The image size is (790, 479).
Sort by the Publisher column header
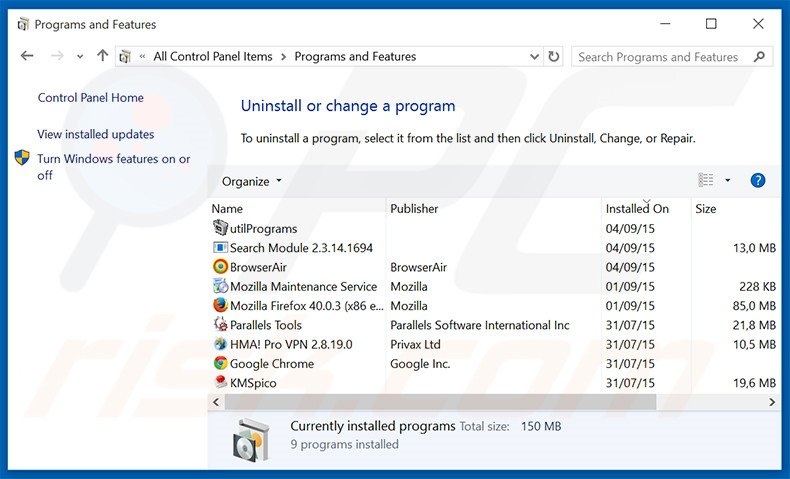click(x=414, y=209)
